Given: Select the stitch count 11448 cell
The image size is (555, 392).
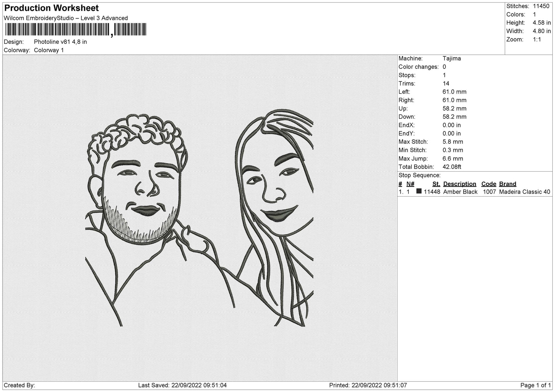Looking at the screenshot, I should (432, 192).
